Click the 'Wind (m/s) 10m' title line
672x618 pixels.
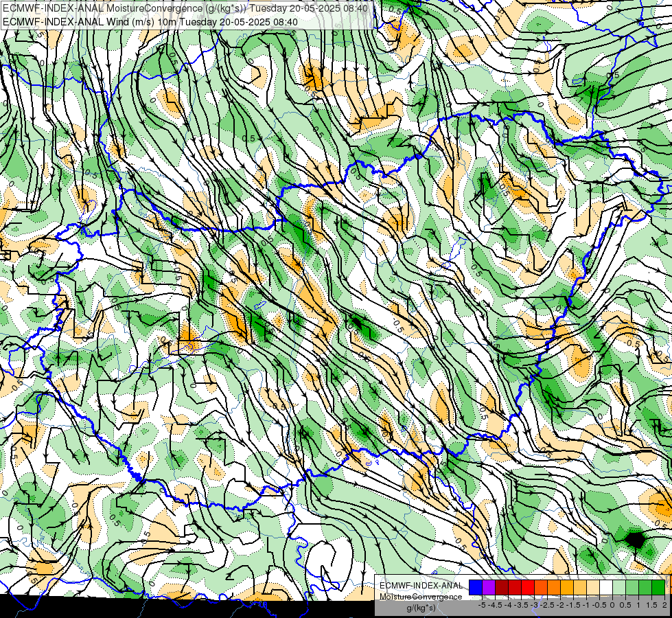click(150, 21)
